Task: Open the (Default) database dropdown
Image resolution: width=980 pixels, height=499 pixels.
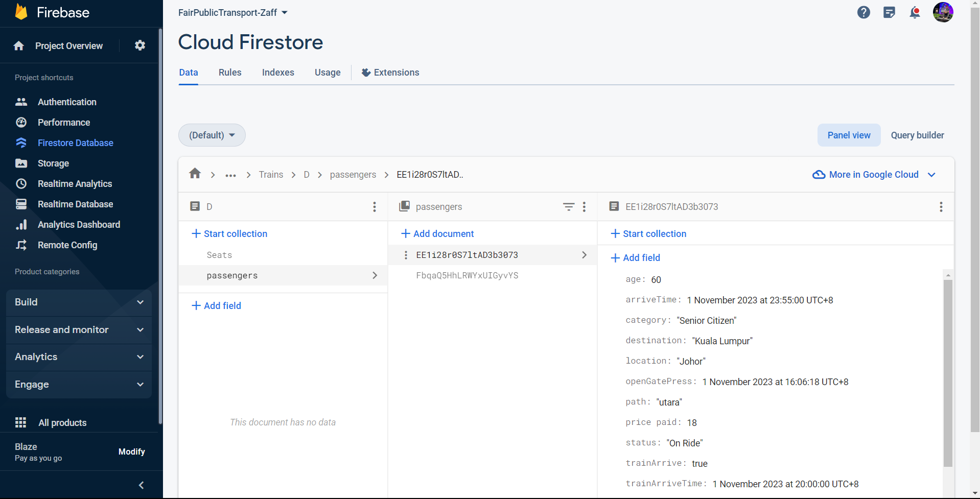Action: pyautogui.click(x=212, y=135)
